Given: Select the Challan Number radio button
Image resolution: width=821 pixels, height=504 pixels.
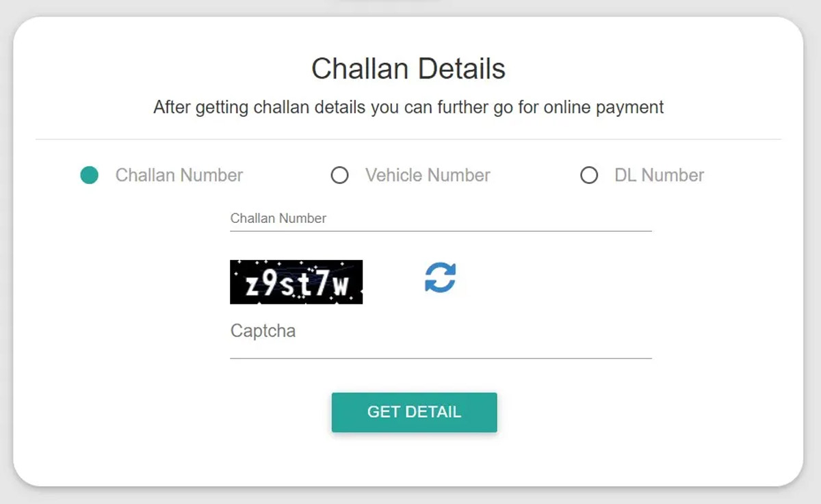Looking at the screenshot, I should tap(88, 175).
